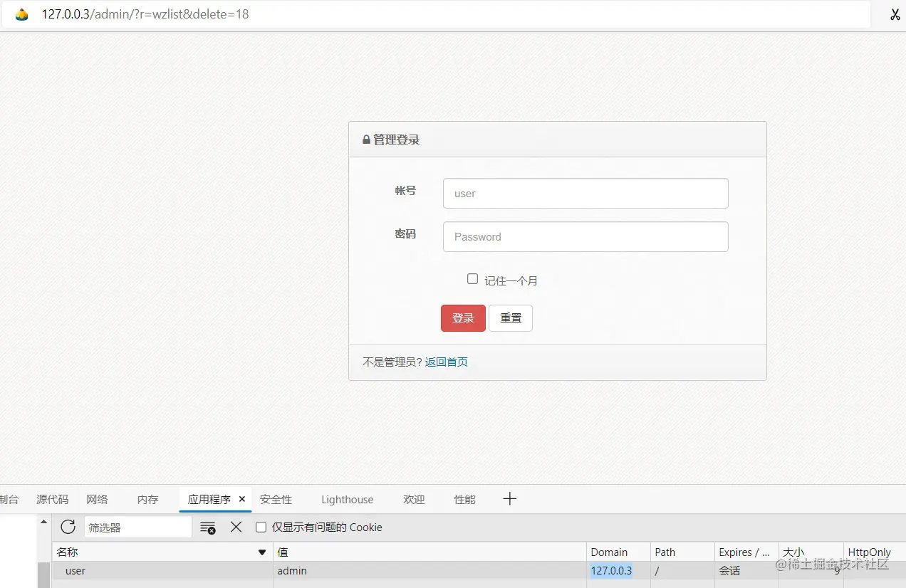Screen dimensions: 906x588
Task: Click the 会话 expires cell
Action: pos(746,571)
